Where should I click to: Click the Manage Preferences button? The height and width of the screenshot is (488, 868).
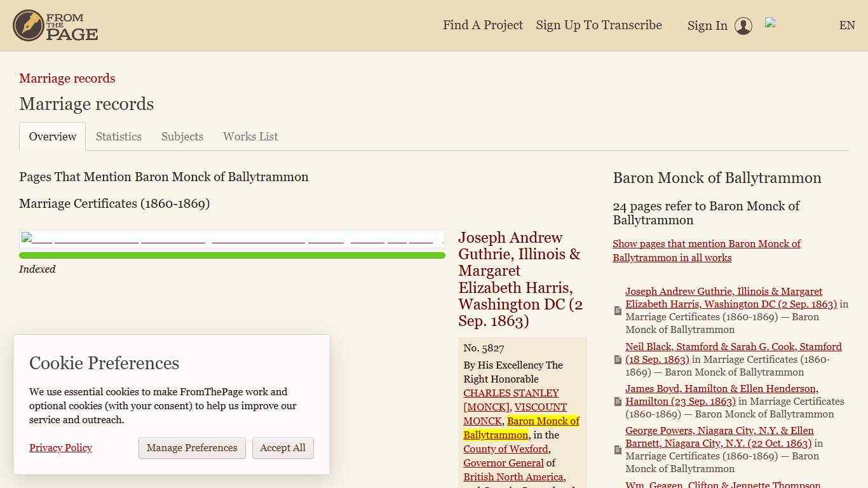pyautogui.click(x=192, y=448)
